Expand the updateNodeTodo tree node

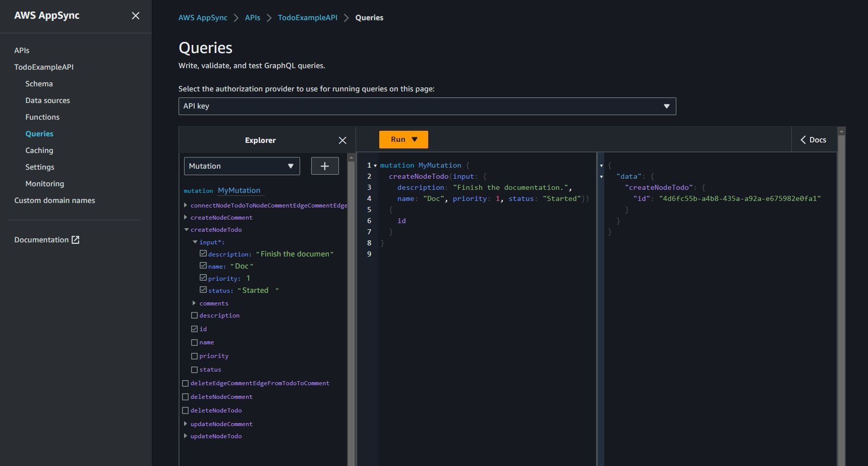click(x=186, y=436)
